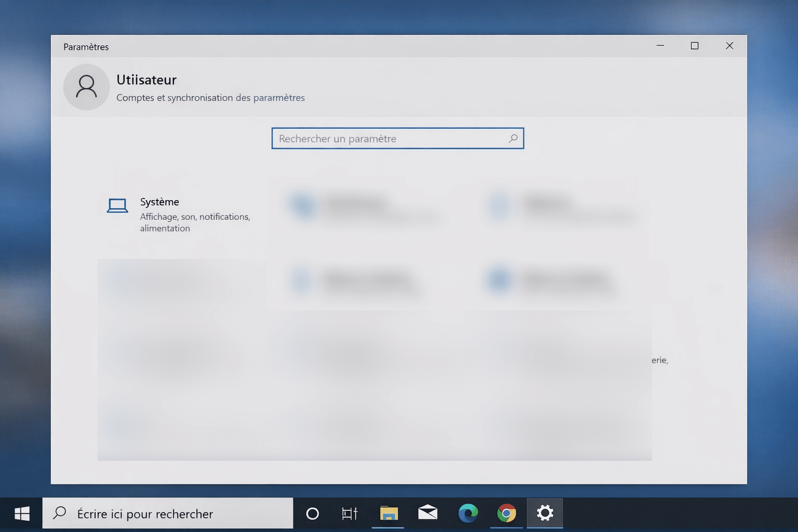Maximize the Paramètres window

pyautogui.click(x=695, y=46)
